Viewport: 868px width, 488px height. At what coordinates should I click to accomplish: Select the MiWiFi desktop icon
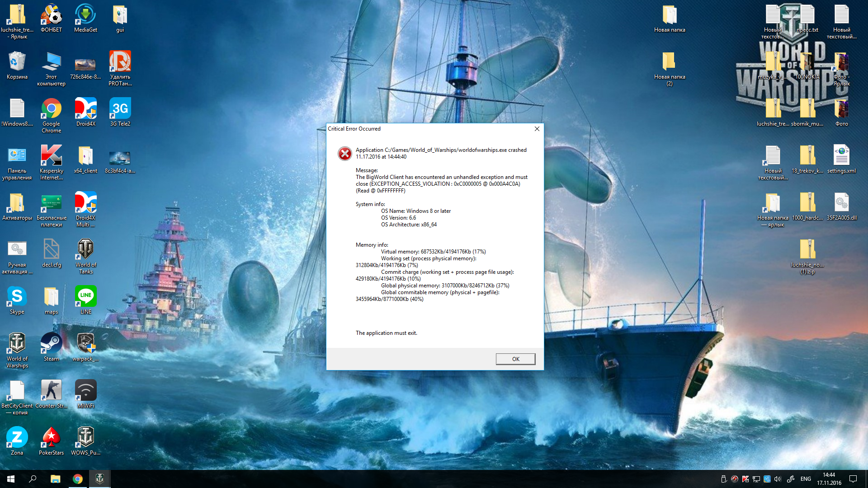tap(85, 394)
